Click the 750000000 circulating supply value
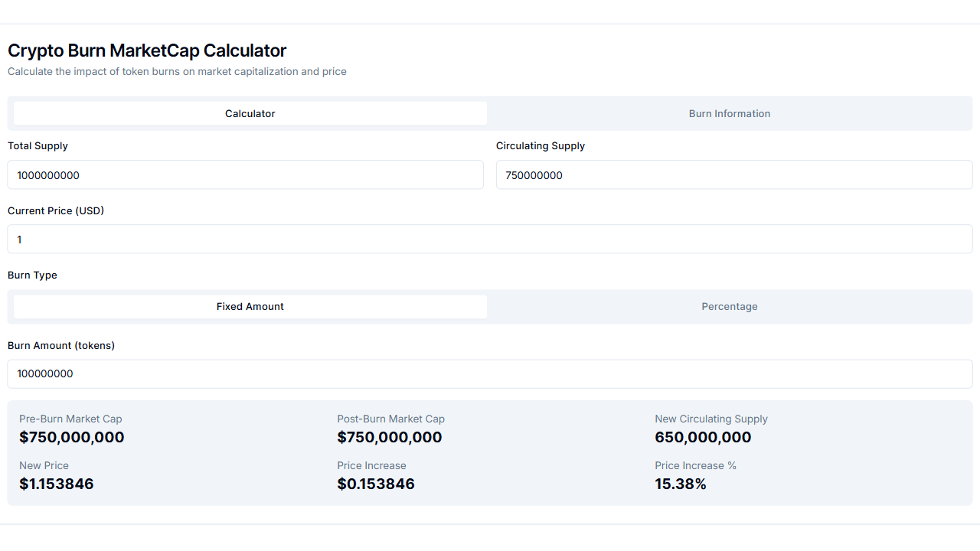Viewport: 980px width, 551px height. pyautogui.click(x=532, y=174)
